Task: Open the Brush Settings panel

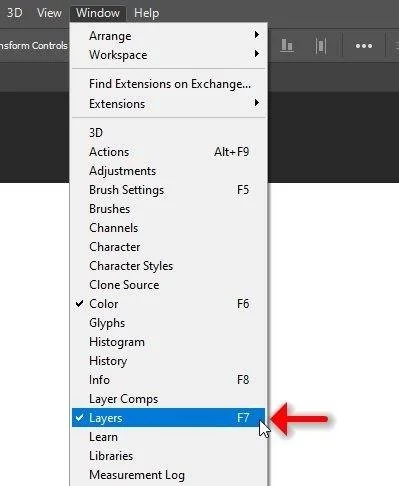Action: pos(168,190)
